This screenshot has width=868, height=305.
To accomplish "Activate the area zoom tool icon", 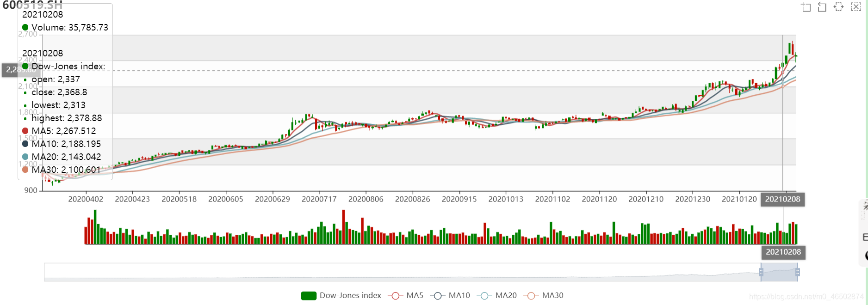I will click(x=806, y=7).
